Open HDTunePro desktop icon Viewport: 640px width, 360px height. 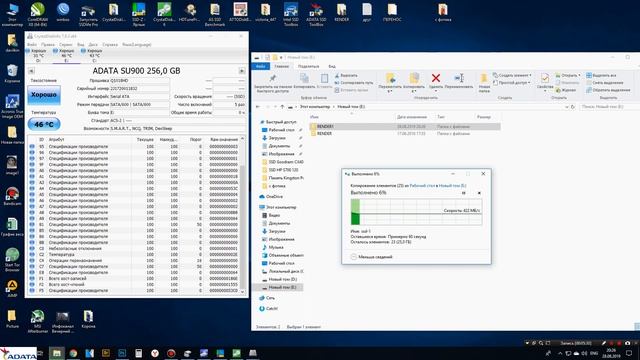(189, 12)
